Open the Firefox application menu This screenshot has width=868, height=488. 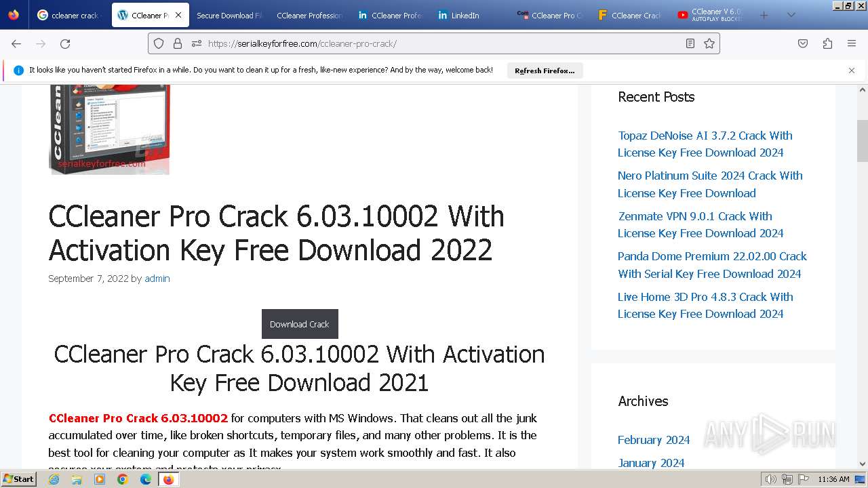(x=852, y=43)
